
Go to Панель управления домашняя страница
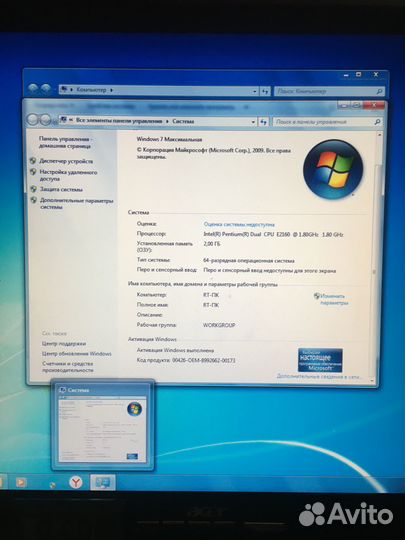pos(65,143)
